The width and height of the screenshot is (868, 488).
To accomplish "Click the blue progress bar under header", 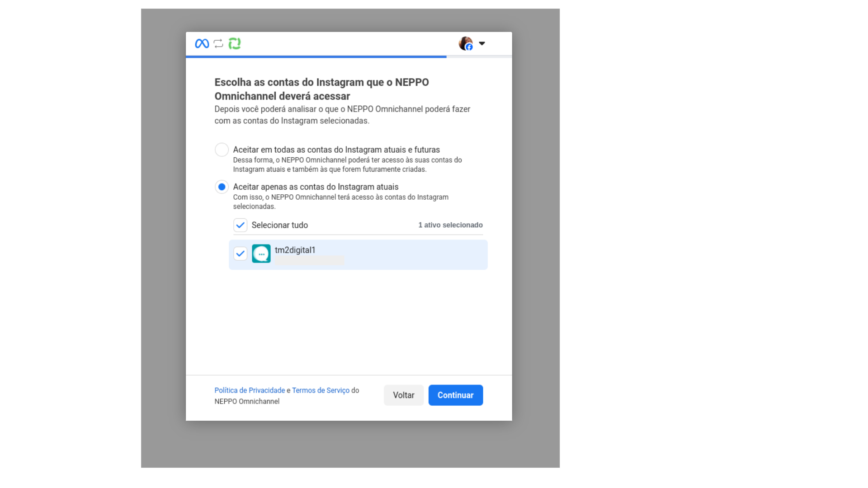I will click(316, 57).
